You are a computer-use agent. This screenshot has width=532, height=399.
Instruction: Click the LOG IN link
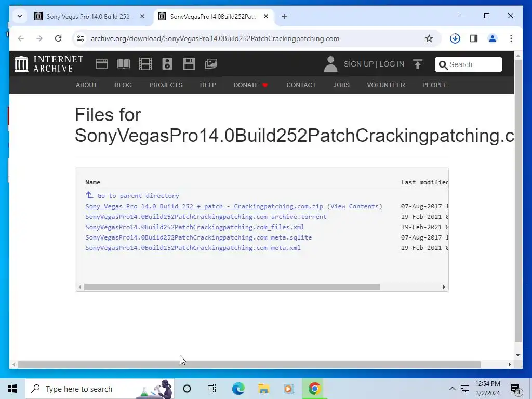[x=392, y=64]
